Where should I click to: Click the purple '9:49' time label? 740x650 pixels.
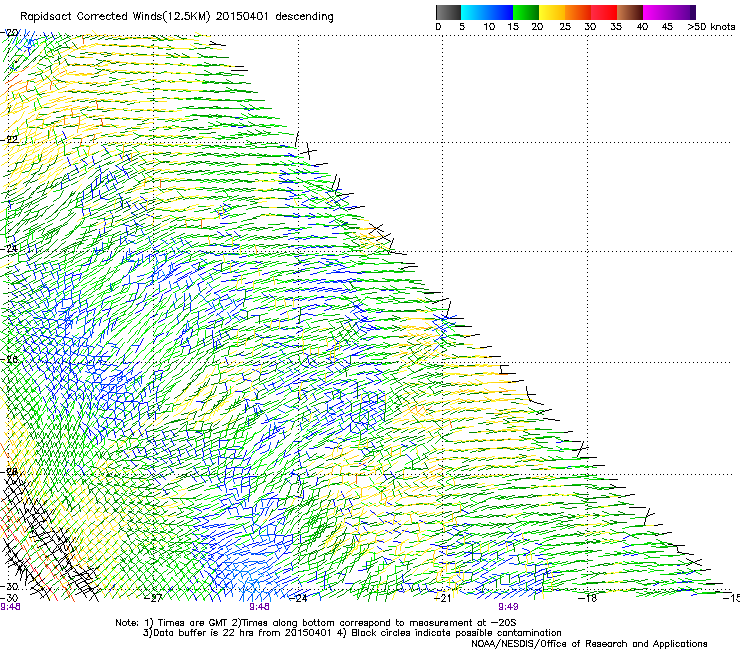(508, 607)
